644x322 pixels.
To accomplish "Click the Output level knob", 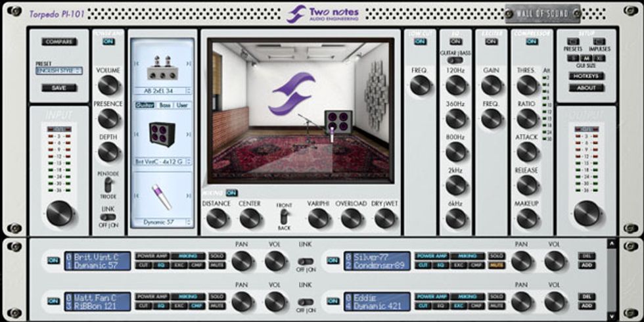I will pos(586,214).
